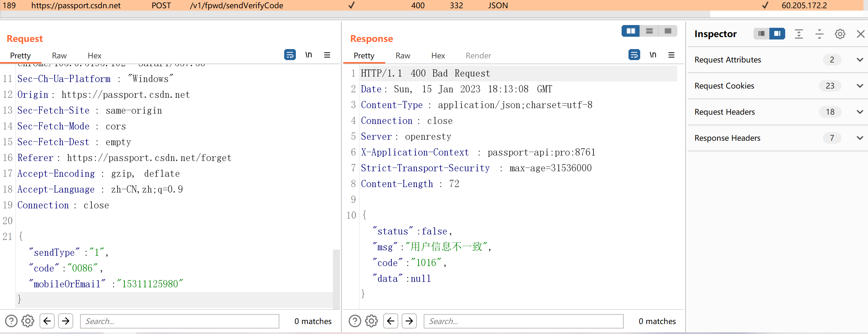Click the sendType value in request body

[97, 253]
